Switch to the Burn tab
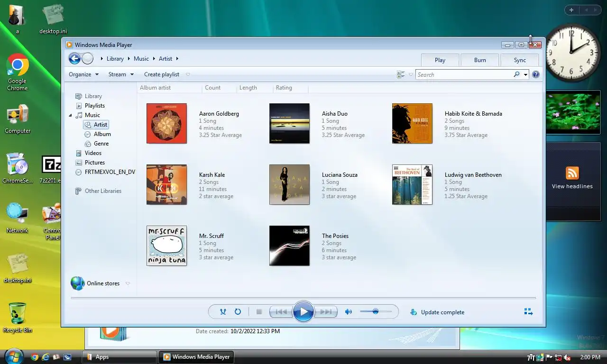607x364 pixels. pyautogui.click(x=480, y=60)
